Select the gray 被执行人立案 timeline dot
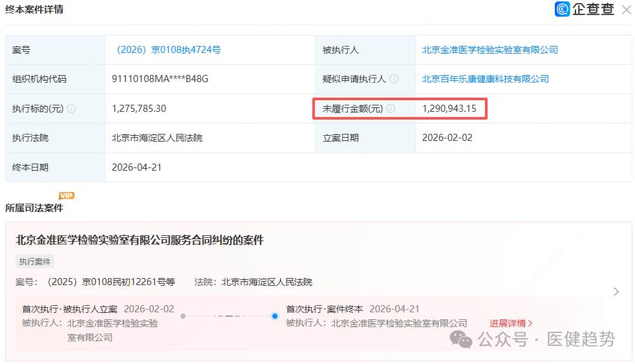This screenshot has width=635, height=364. tap(183, 316)
